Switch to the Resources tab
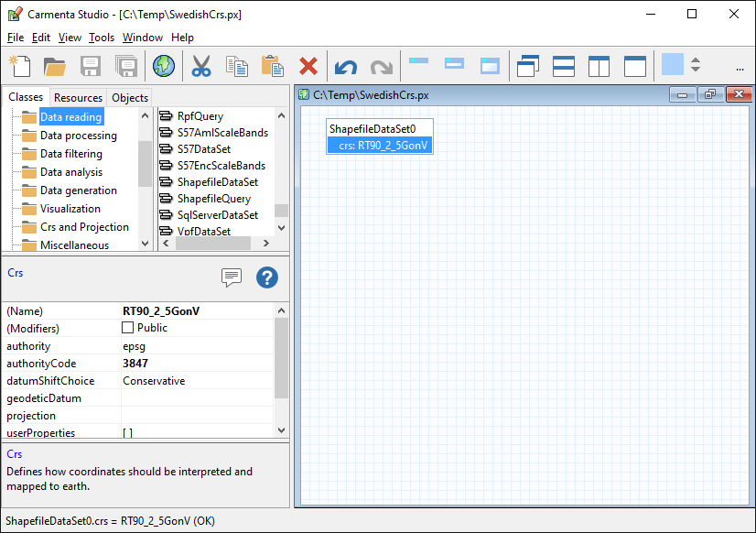756x533 pixels. pyautogui.click(x=78, y=98)
